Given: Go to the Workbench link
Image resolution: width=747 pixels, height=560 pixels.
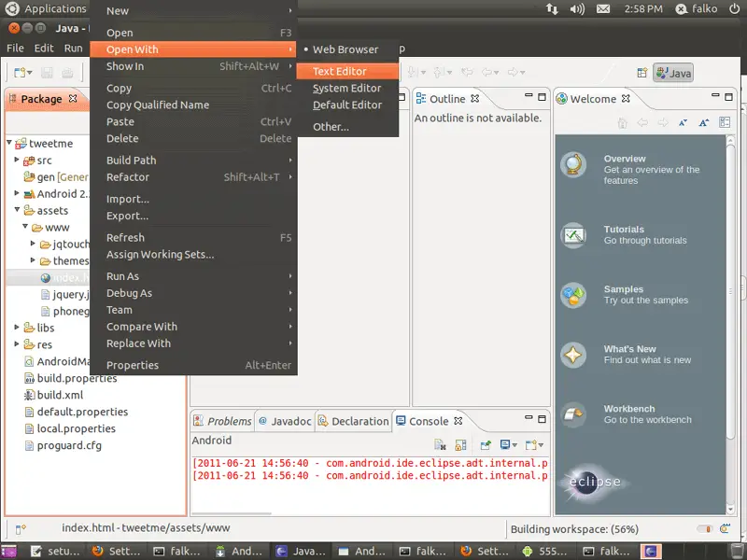Looking at the screenshot, I should 629,409.
